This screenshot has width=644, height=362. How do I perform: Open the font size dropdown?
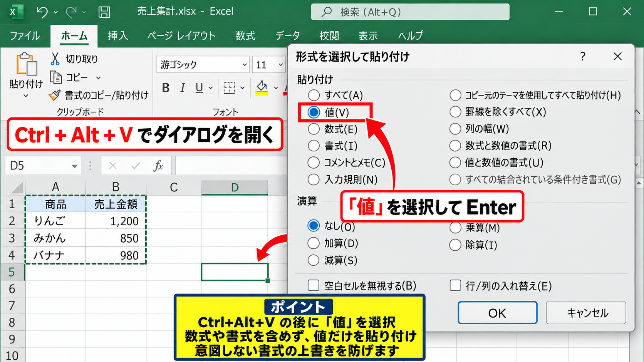coord(281,65)
